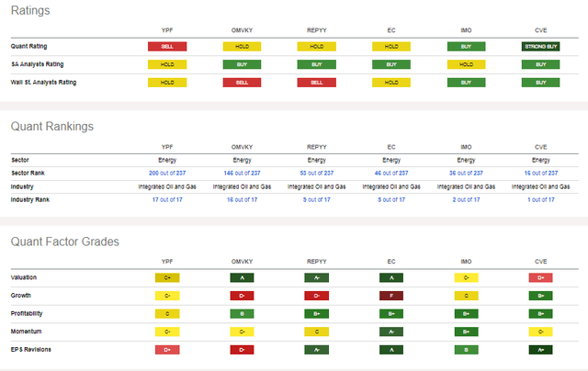Select CVE's SA Analysts Rating BUY badge
The width and height of the screenshot is (588, 371).
tap(541, 64)
